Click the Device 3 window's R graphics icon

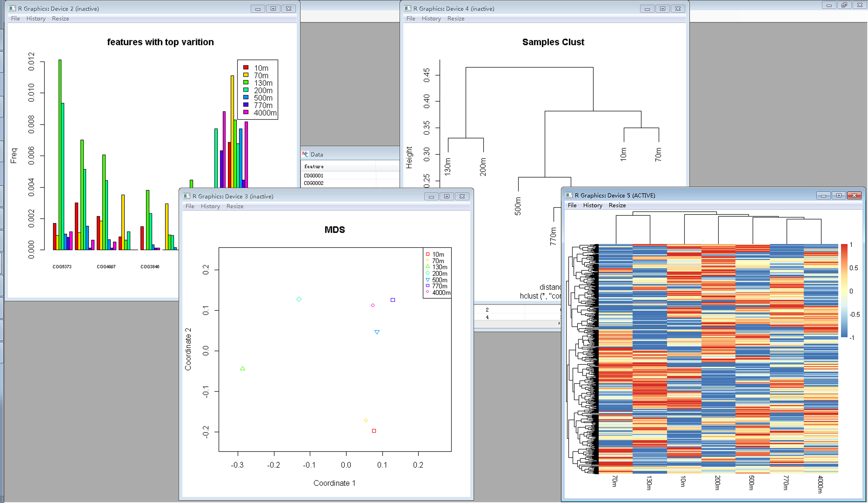tap(187, 196)
